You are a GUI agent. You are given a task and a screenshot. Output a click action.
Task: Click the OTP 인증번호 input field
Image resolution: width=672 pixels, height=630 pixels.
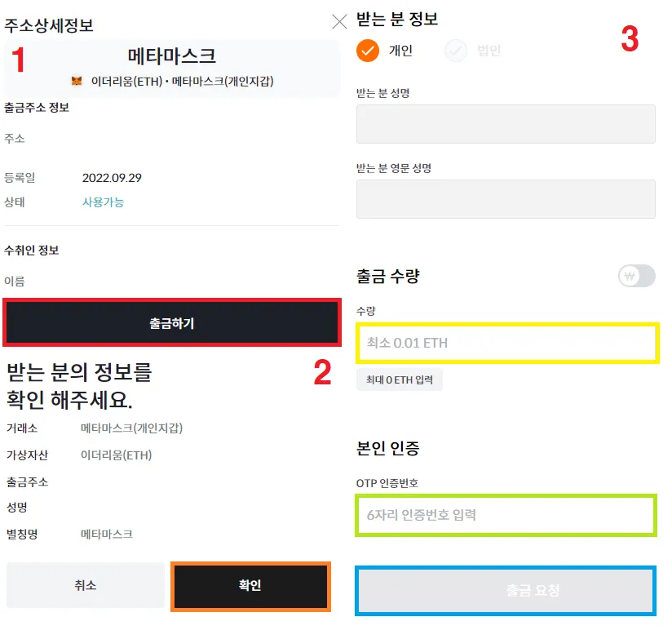coord(506,515)
